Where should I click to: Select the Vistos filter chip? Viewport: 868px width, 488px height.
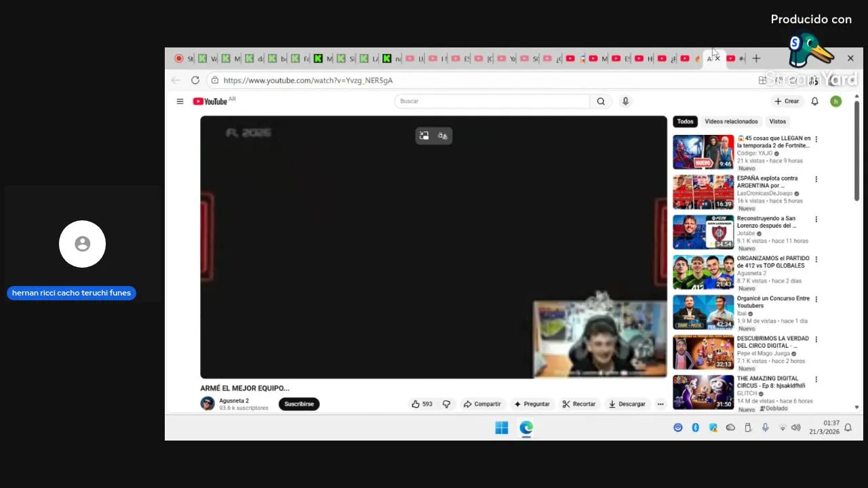coord(778,122)
